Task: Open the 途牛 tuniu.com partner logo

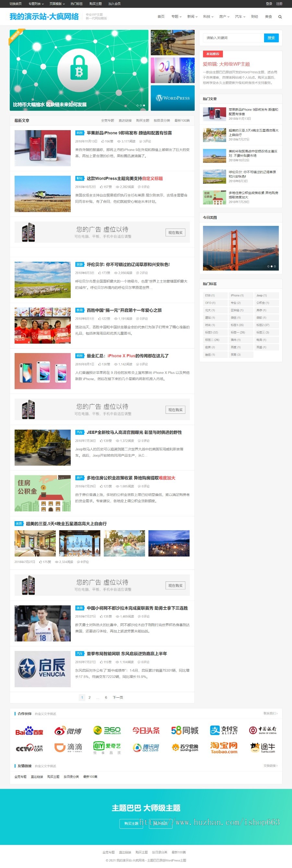Action: [263, 748]
